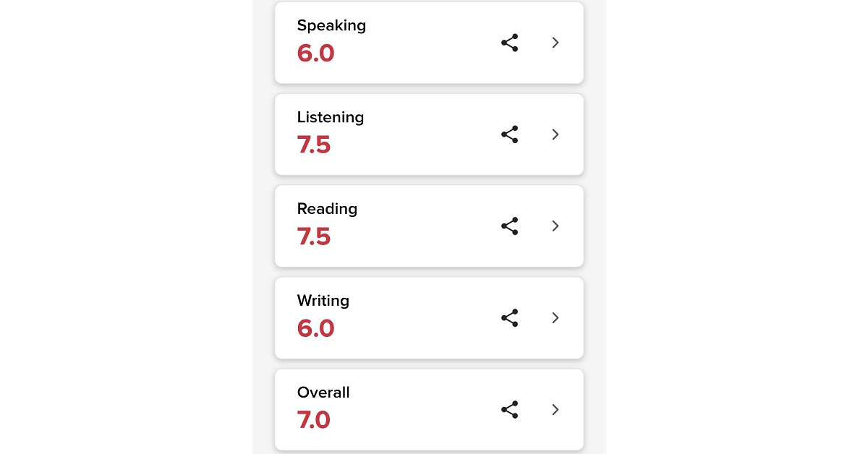
Task: Click the 6.0 score under Speaking
Action: (316, 53)
